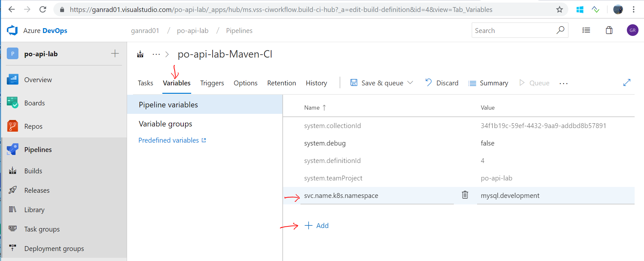Click the search magnifier icon

(560, 30)
